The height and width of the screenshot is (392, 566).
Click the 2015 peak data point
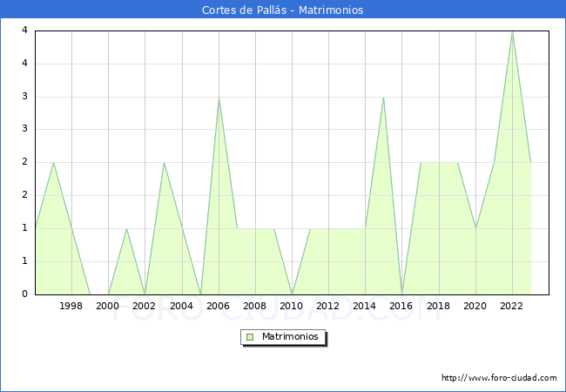coord(383,97)
